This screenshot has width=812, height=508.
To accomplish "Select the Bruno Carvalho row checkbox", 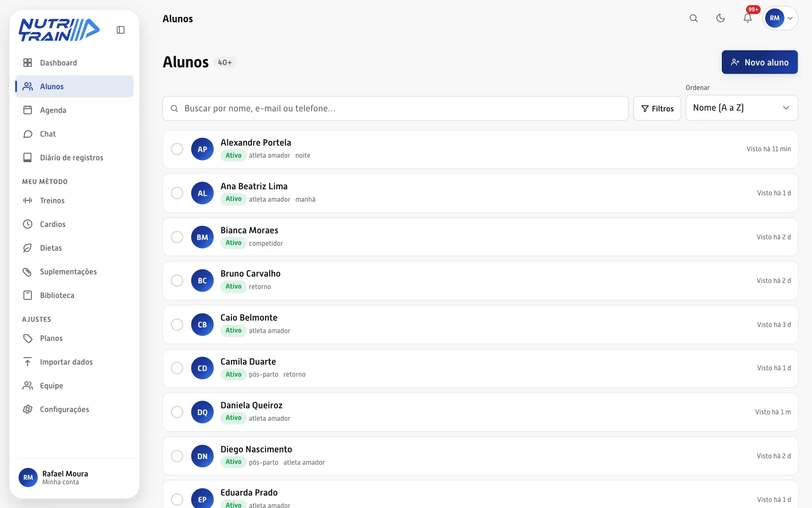I will pyautogui.click(x=177, y=281).
